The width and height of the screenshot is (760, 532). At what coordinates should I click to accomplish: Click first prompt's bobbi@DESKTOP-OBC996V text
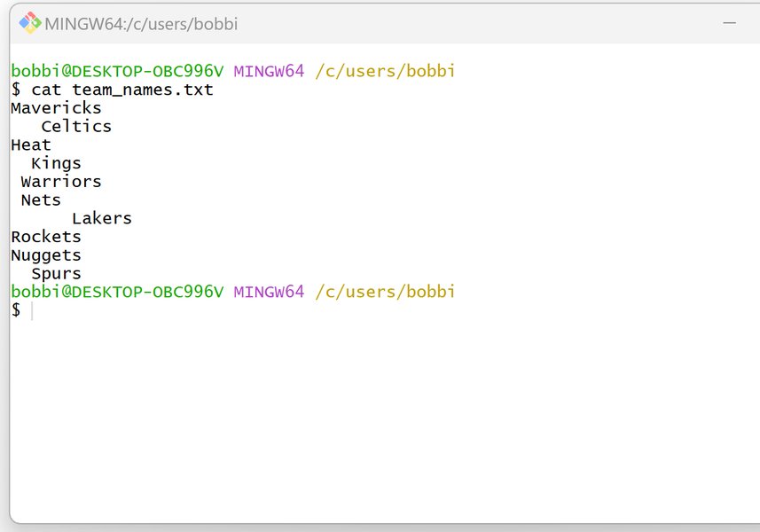click(117, 71)
